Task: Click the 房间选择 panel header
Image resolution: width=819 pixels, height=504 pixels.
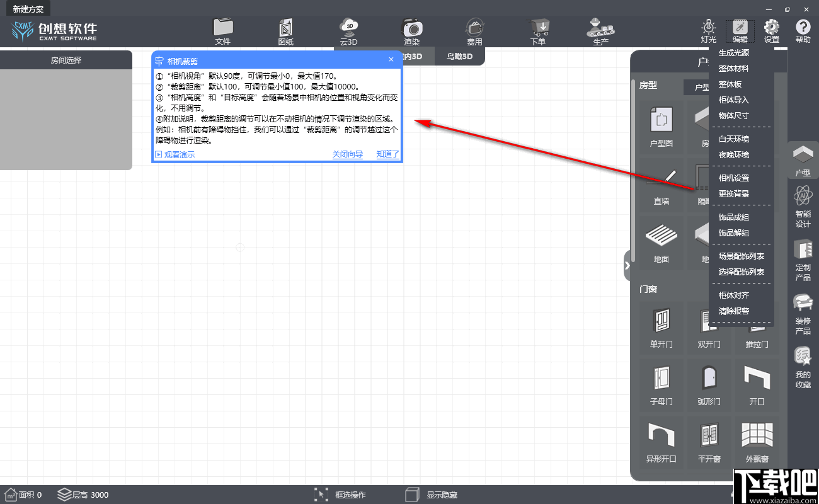Action: coord(66,60)
